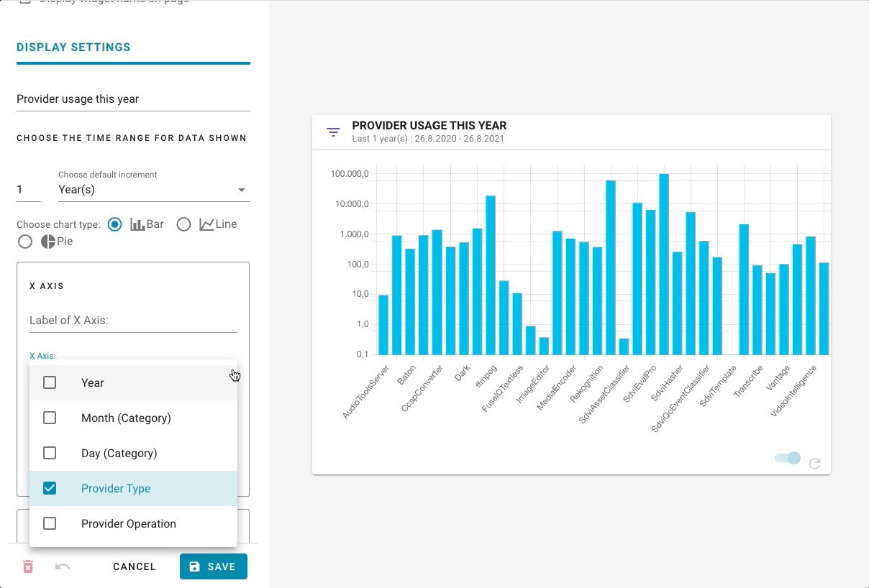The height and width of the screenshot is (588, 869).
Task: Check the Provider Operation option
Action: tap(50, 523)
